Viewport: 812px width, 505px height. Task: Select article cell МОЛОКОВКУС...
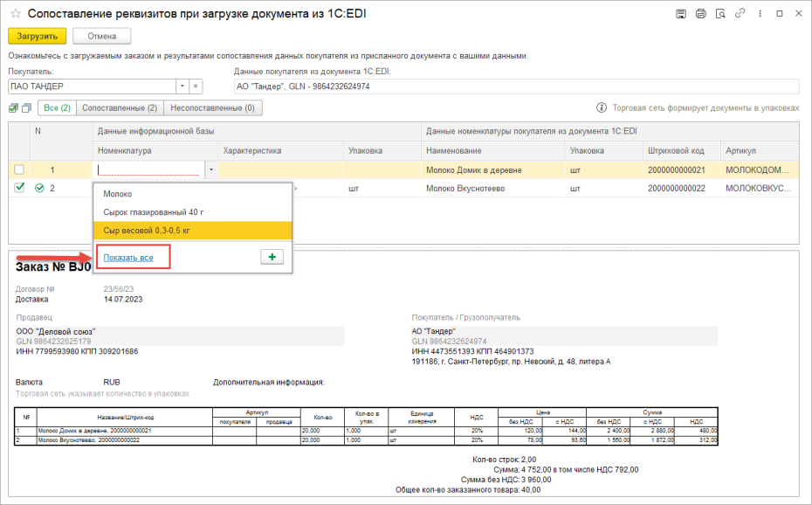tap(760, 189)
